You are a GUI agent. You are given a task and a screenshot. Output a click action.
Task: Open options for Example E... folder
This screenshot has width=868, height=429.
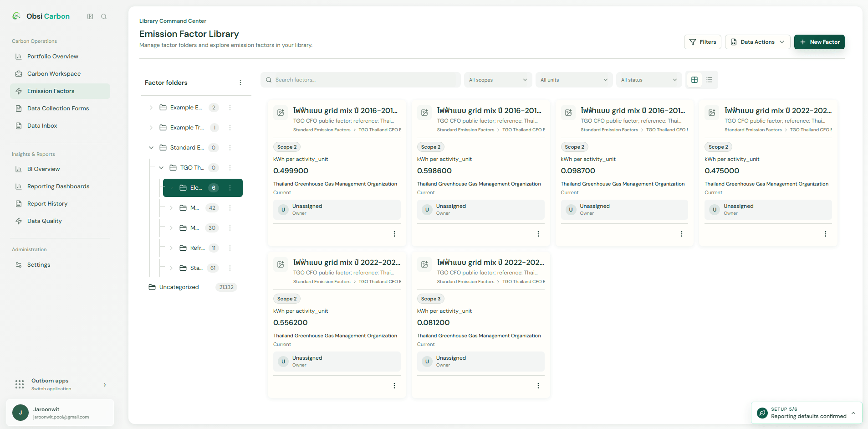coord(230,108)
